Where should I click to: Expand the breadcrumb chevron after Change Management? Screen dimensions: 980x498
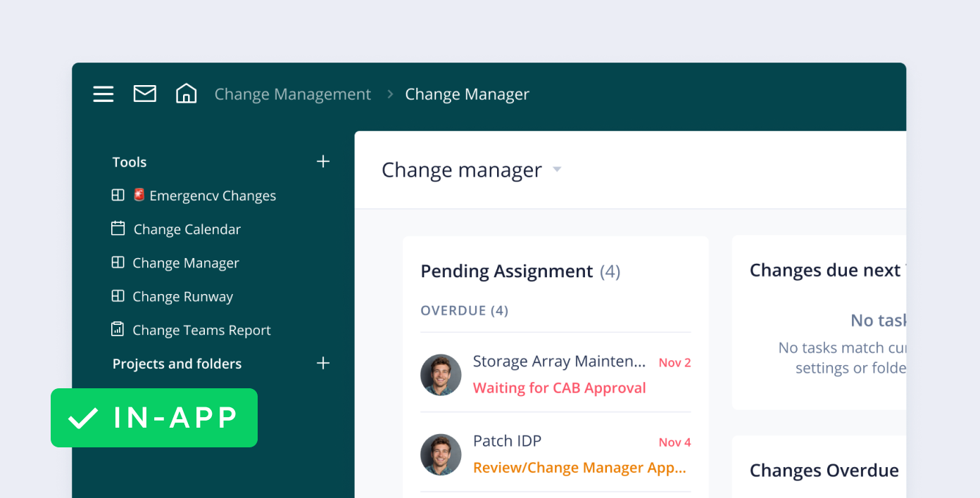(389, 94)
